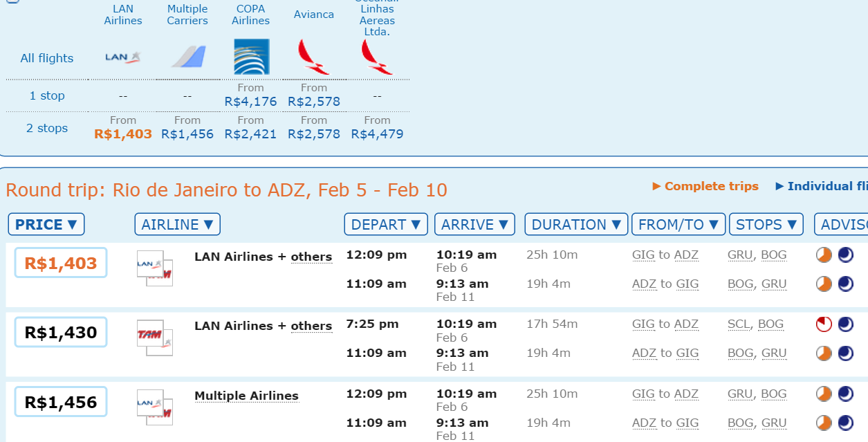Click the red clock advisory icon

824,324
